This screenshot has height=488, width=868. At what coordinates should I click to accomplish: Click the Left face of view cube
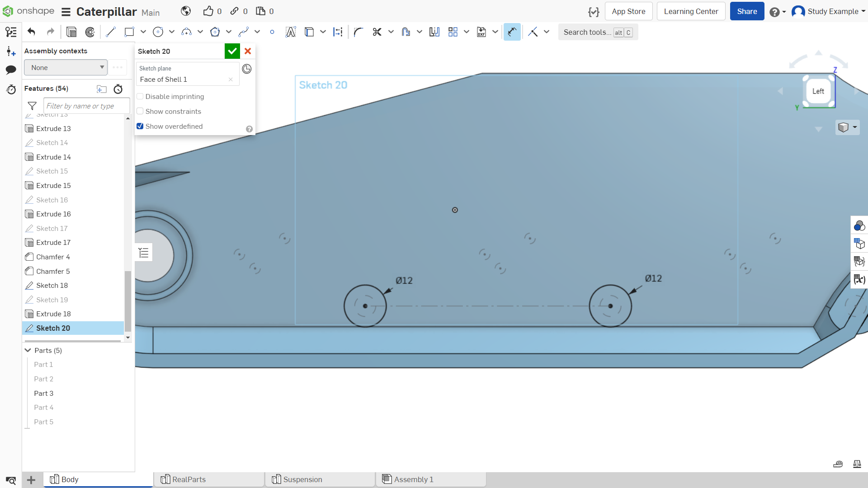tap(818, 91)
